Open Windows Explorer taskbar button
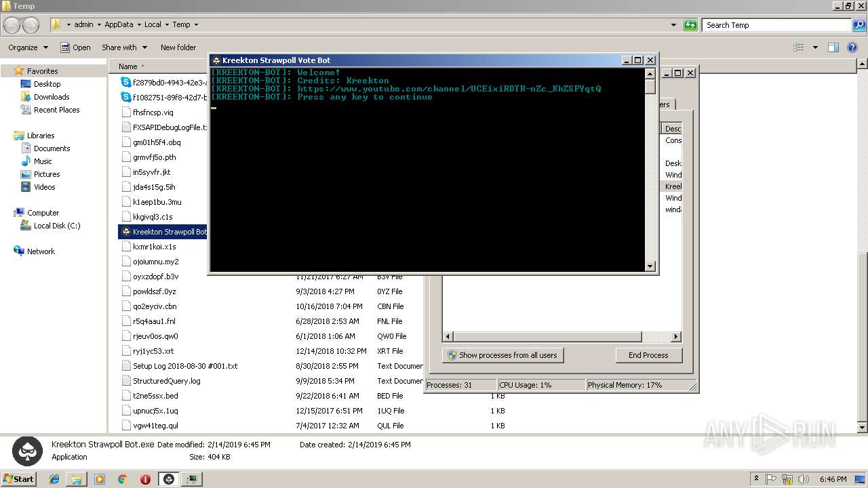868x488 pixels. tap(77, 479)
